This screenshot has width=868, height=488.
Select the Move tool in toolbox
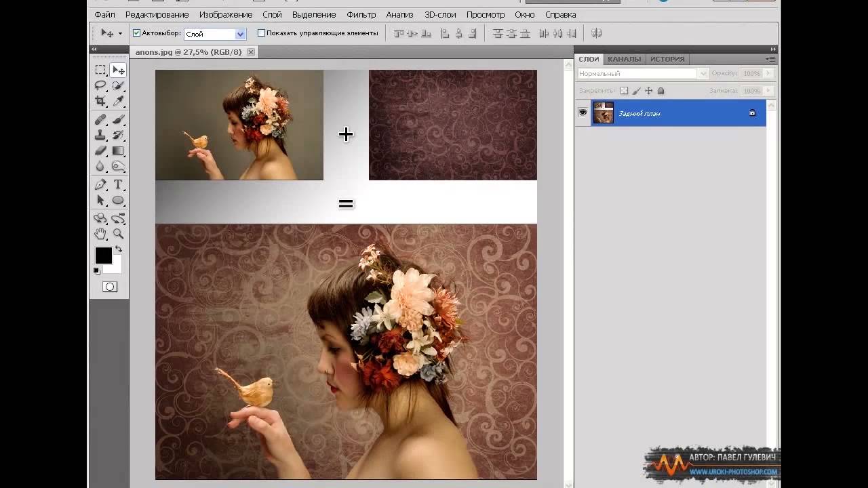coord(118,70)
